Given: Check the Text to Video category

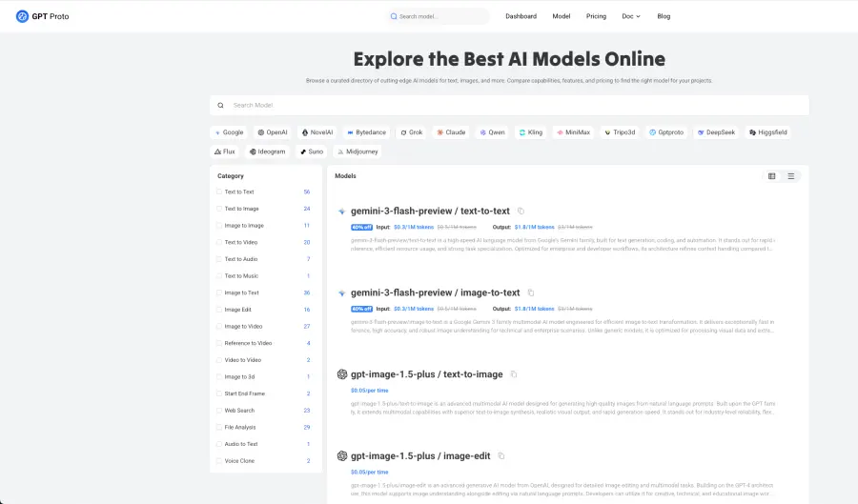Looking at the screenshot, I should point(219,242).
